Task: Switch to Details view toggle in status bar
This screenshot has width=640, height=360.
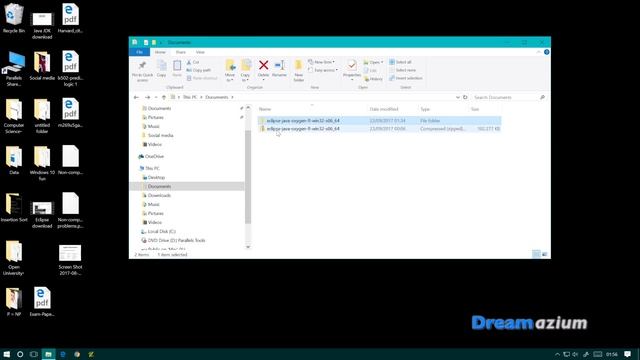Action: (x=536, y=254)
